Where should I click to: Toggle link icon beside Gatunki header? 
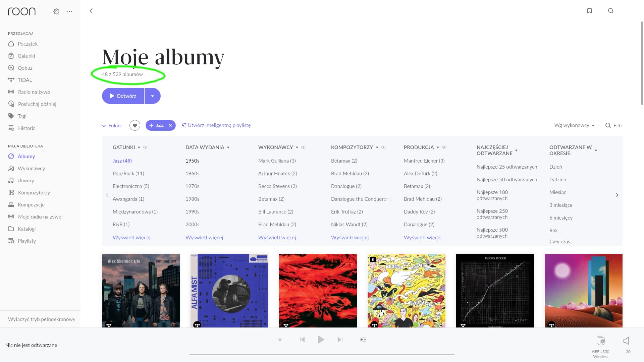(x=145, y=147)
